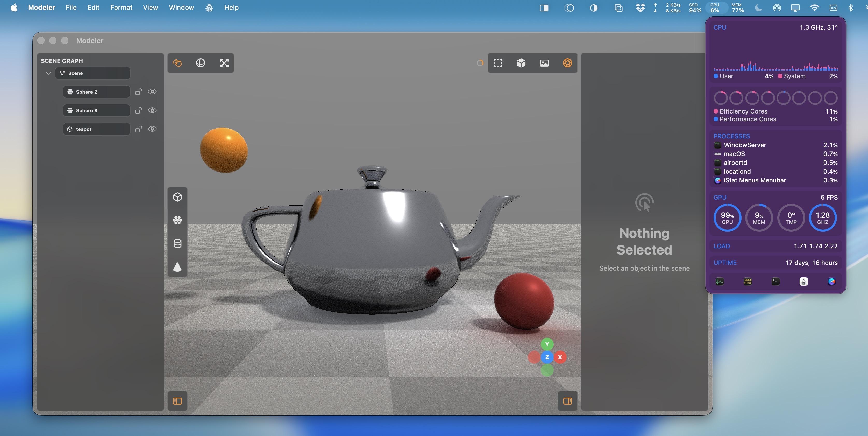The height and width of the screenshot is (436, 868).
Task: Select the Scene root item
Action: coord(93,73)
